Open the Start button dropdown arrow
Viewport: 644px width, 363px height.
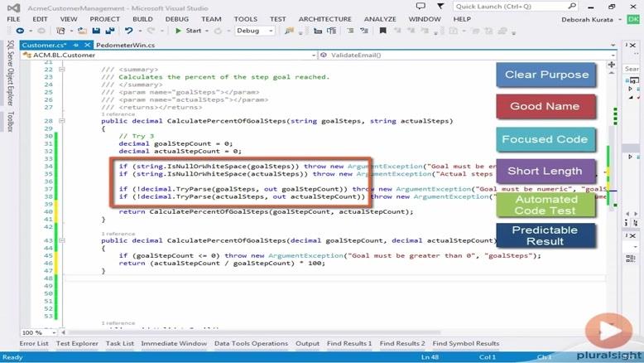(x=207, y=31)
